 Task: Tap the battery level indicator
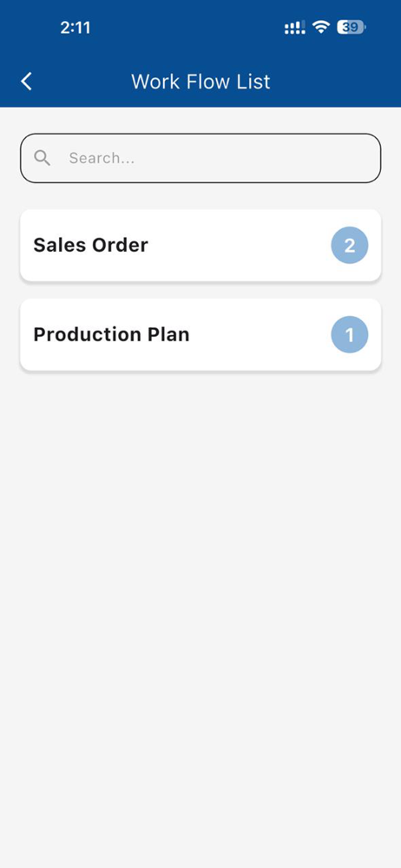pos(352,27)
